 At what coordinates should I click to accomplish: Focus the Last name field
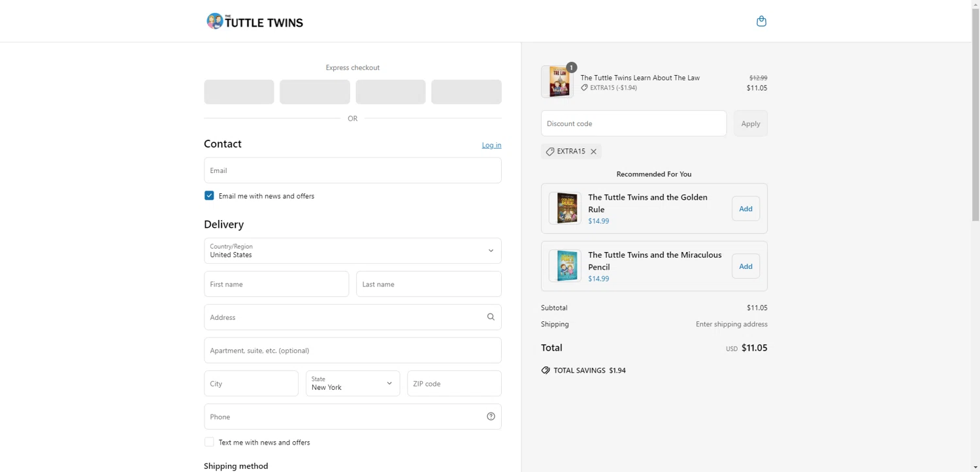429,284
